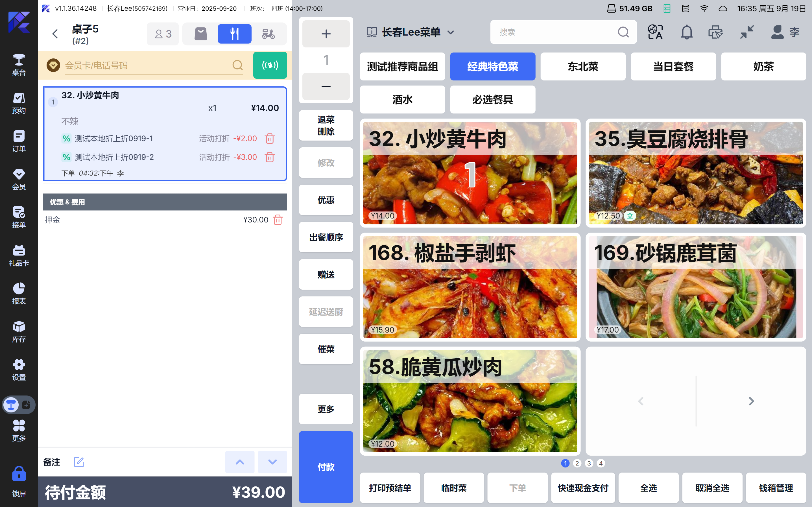Image resolution: width=812 pixels, height=507 pixels.
Task: Select the 东北菜 category tab
Action: pos(583,66)
